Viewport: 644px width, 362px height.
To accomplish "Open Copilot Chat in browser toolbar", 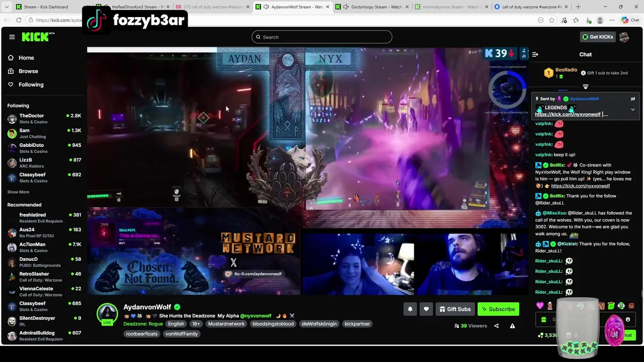I will tap(630, 20).
